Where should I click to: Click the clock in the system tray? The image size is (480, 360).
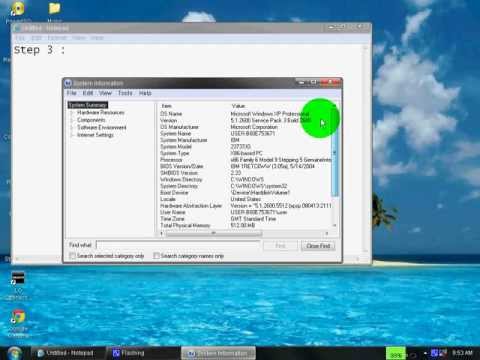462,353
